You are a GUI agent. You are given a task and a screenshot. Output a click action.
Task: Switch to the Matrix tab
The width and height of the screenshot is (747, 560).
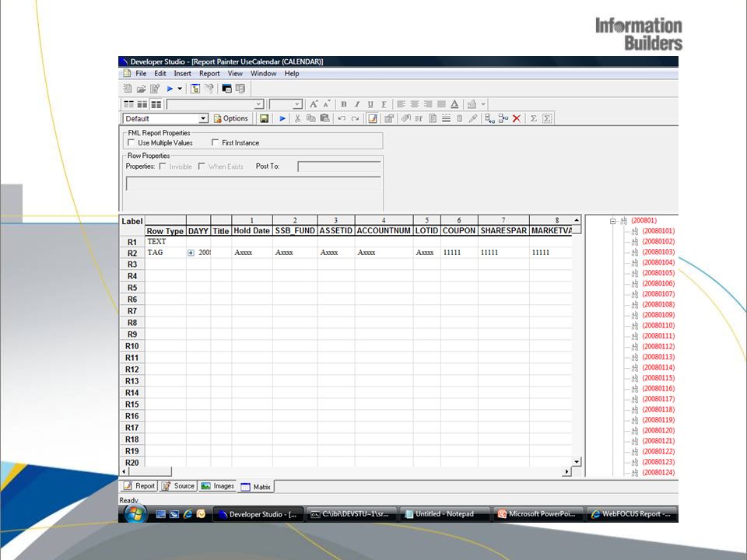pos(256,487)
